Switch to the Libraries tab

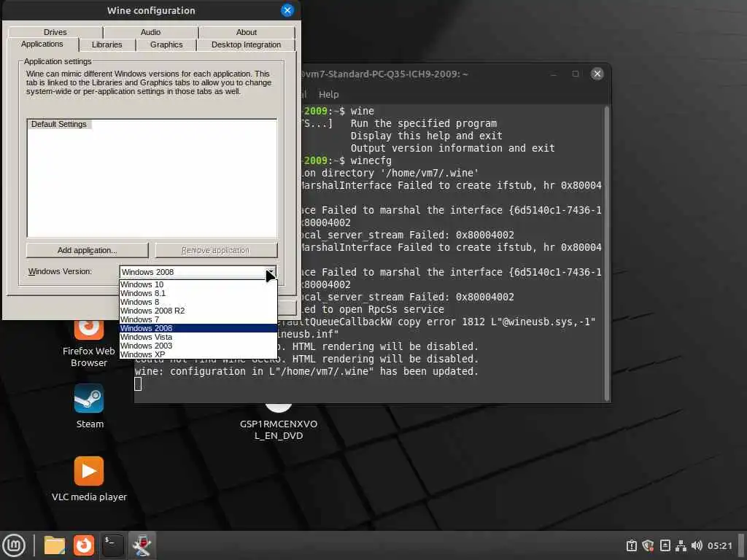click(x=107, y=44)
